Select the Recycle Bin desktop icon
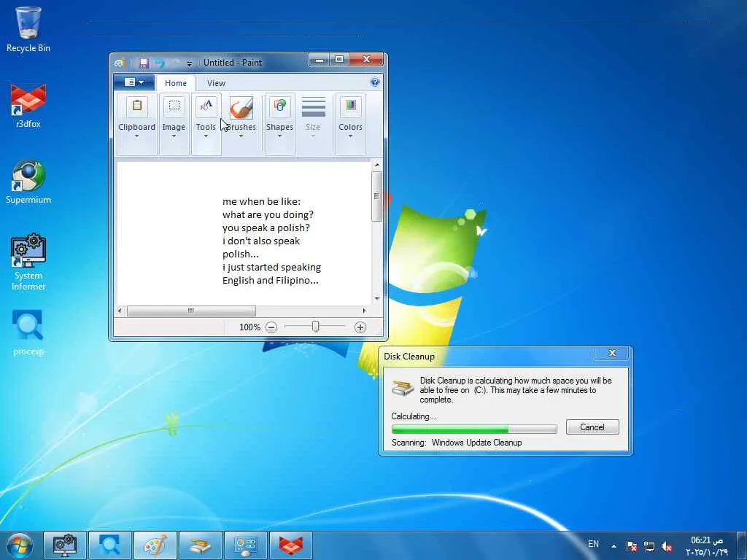This screenshot has height=560, width=747. click(x=28, y=29)
